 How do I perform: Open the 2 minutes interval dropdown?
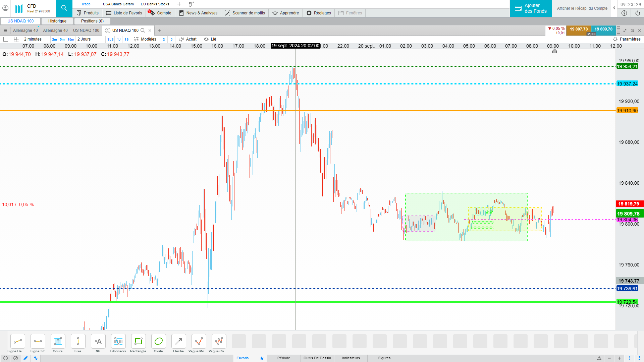pos(33,39)
